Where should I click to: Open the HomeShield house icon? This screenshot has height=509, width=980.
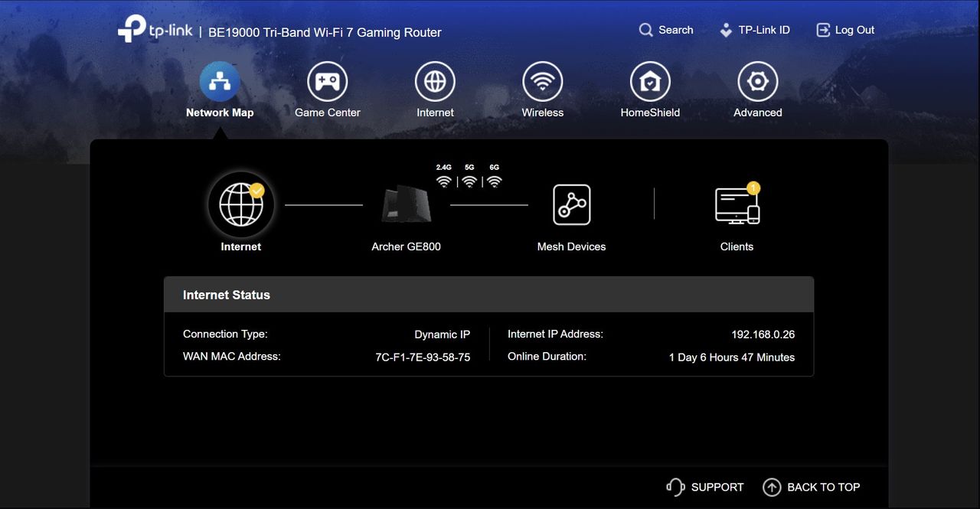[x=650, y=81]
